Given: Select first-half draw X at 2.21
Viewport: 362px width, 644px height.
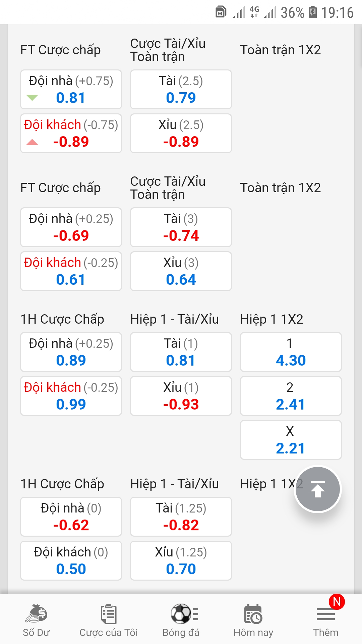Looking at the screenshot, I should click(x=291, y=440).
